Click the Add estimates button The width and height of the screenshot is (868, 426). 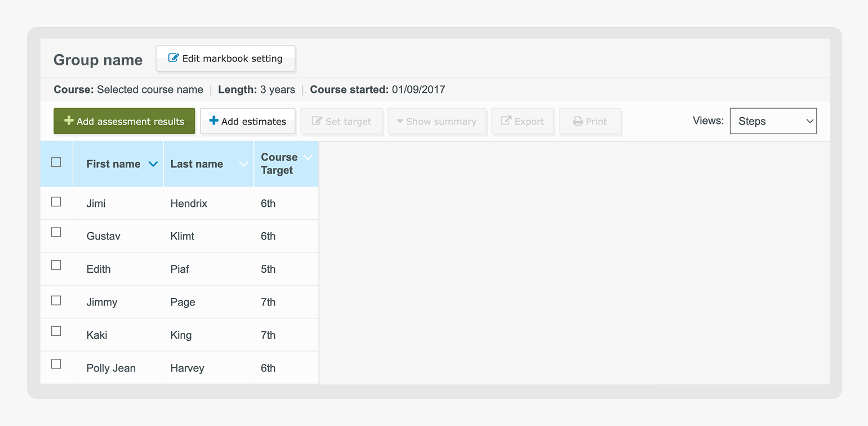point(248,121)
